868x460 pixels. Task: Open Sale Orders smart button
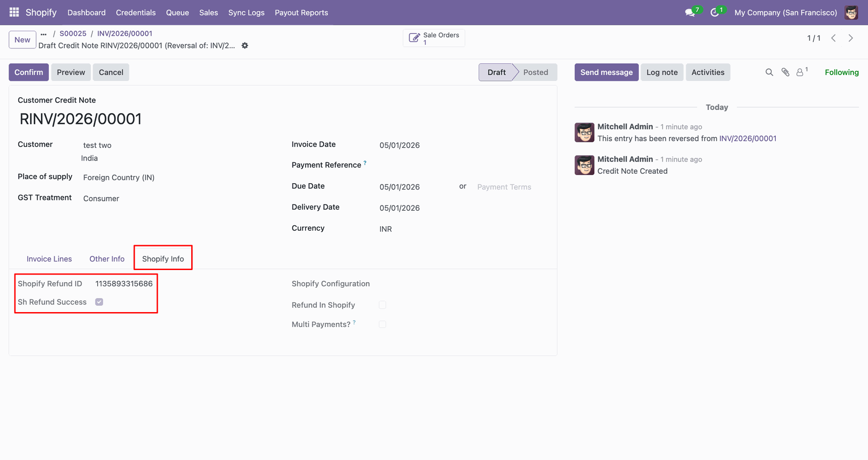click(x=434, y=38)
